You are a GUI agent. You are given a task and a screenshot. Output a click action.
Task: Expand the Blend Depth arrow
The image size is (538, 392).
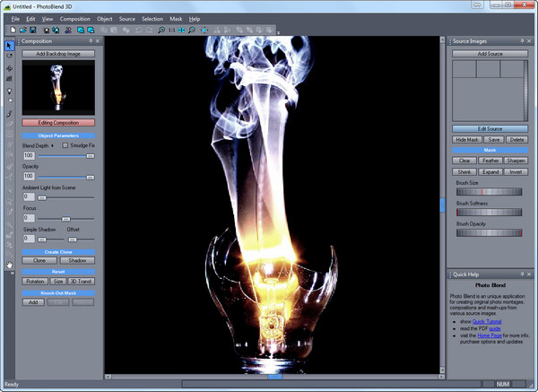[x=52, y=144]
